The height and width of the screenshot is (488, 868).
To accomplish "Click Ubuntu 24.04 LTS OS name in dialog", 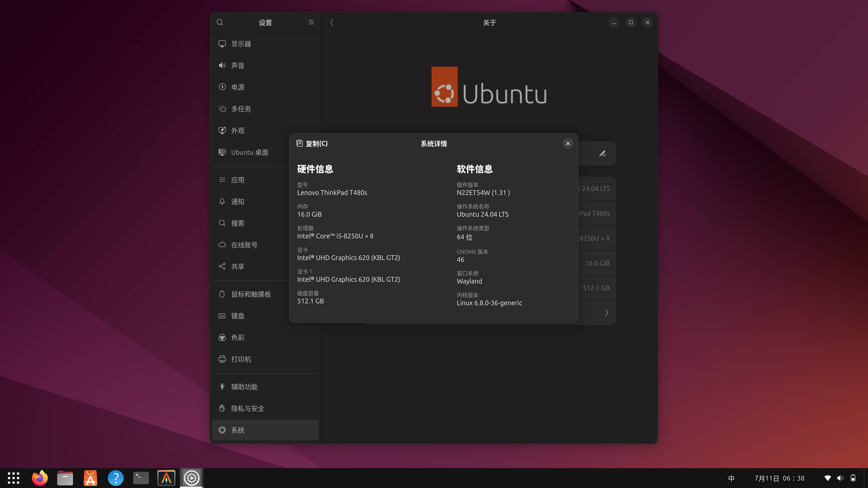I will point(483,215).
